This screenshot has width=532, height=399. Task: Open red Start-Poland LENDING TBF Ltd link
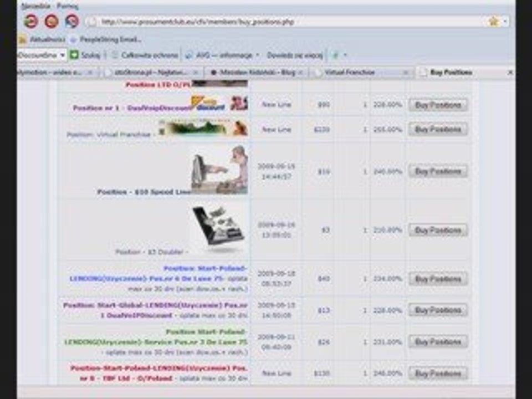coord(159,373)
